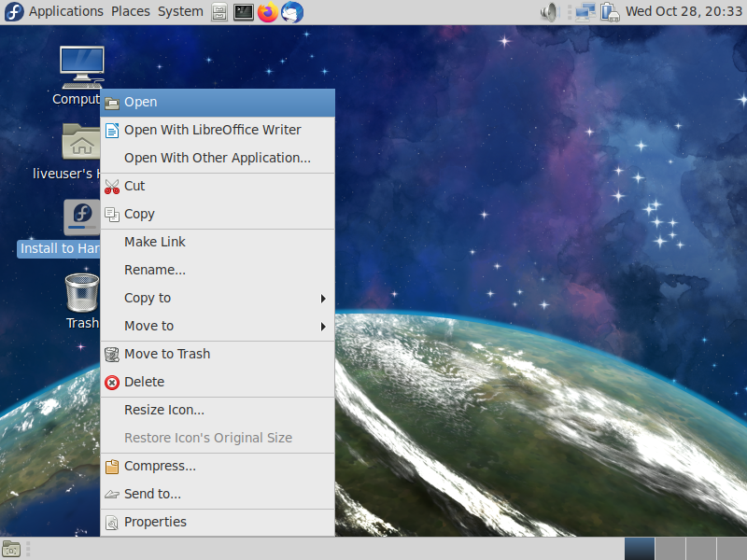
Task: Open the Fedora logo main menu icon
Action: point(14,11)
